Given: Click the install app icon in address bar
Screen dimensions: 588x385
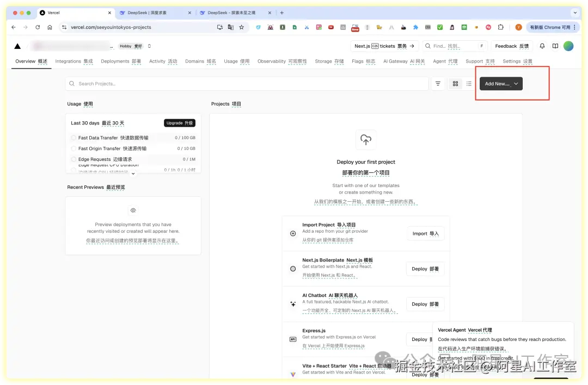Looking at the screenshot, I should click(220, 27).
